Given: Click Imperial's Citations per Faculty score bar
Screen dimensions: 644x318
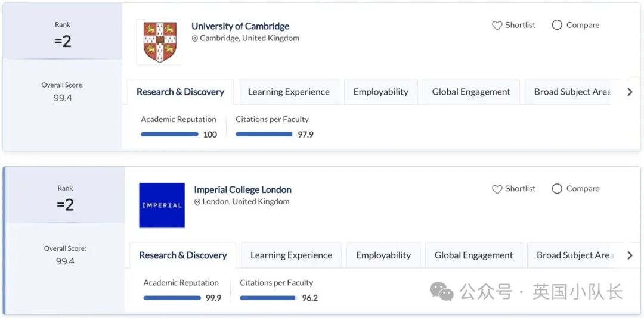Looking at the screenshot, I should click(268, 298).
